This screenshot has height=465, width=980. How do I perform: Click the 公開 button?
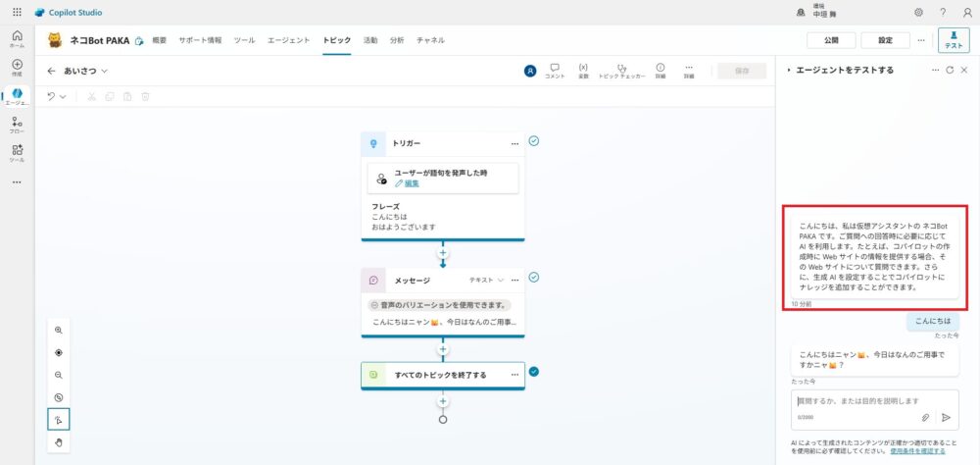(831, 40)
